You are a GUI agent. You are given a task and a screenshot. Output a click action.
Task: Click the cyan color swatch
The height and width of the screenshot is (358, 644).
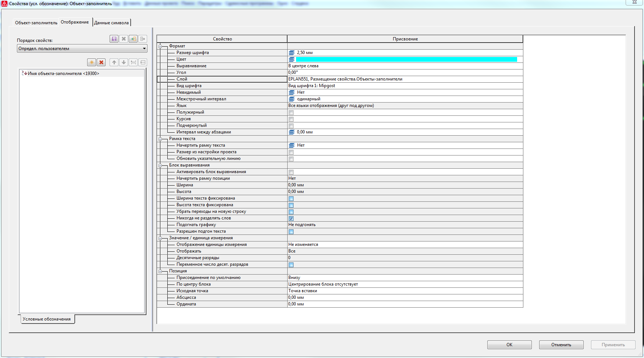click(x=406, y=59)
